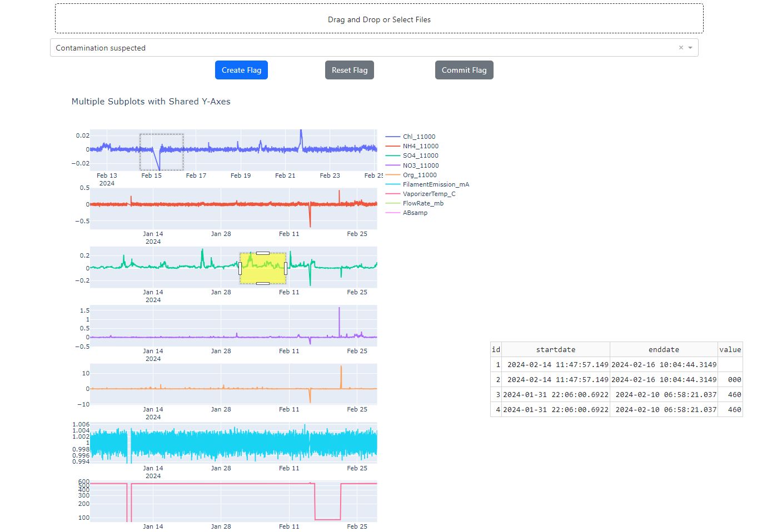The image size is (767, 532).
Task: Toggle the FilamentEmission_mA trace visibility
Action: [436, 184]
